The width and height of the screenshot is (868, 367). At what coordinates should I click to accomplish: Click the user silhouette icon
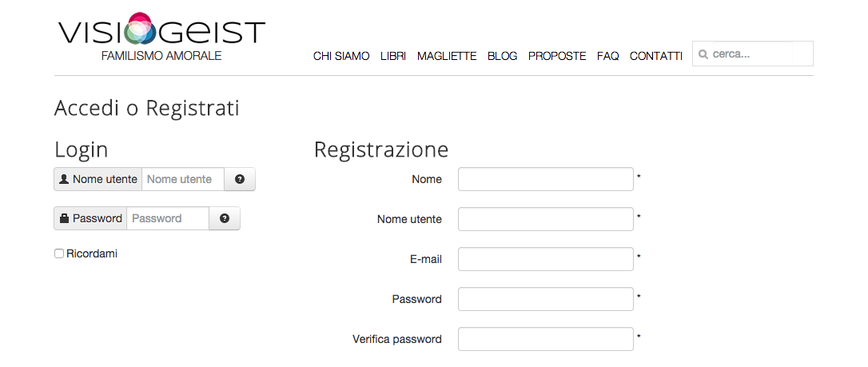pos(64,179)
